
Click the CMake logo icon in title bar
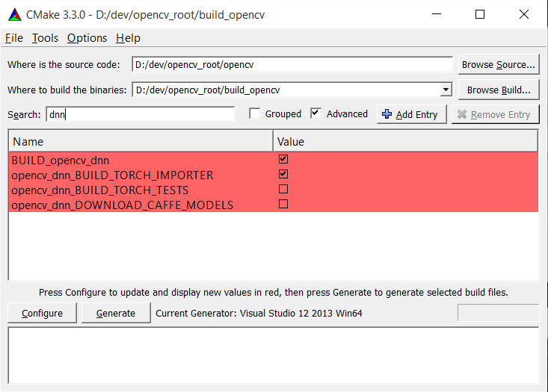pos(15,15)
